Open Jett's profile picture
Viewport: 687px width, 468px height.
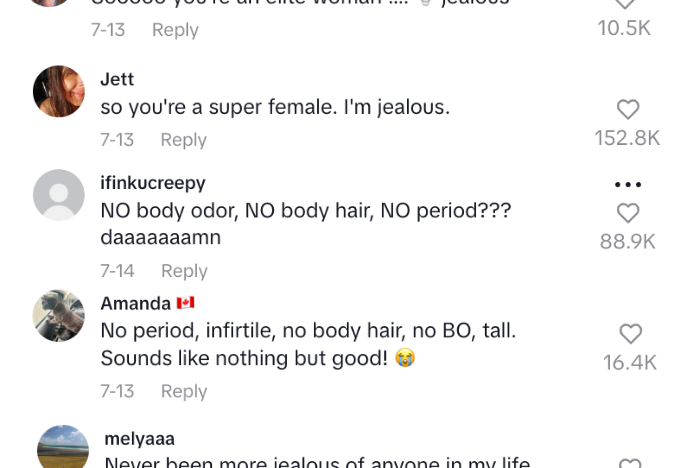[59, 92]
